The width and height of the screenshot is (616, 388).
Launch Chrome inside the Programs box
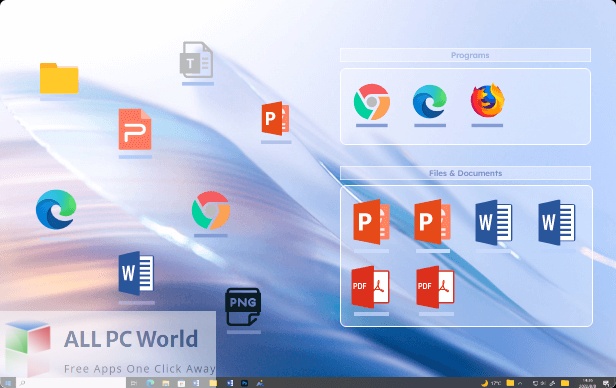(x=371, y=102)
